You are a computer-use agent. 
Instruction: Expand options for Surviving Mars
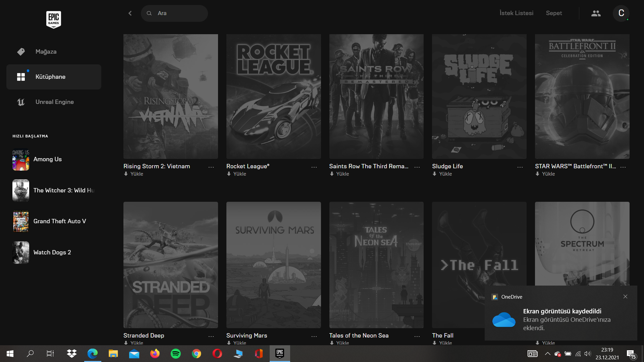click(x=314, y=336)
